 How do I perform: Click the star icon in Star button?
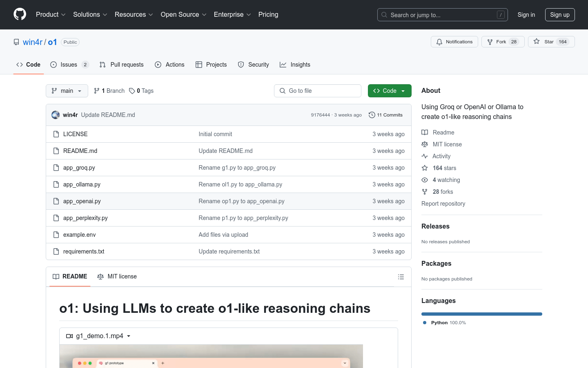click(x=537, y=42)
